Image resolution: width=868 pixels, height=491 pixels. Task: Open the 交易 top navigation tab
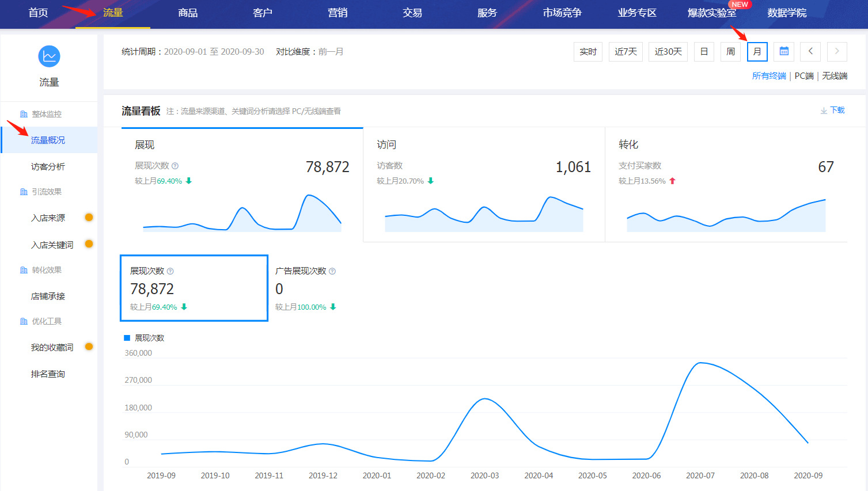[412, 13]
